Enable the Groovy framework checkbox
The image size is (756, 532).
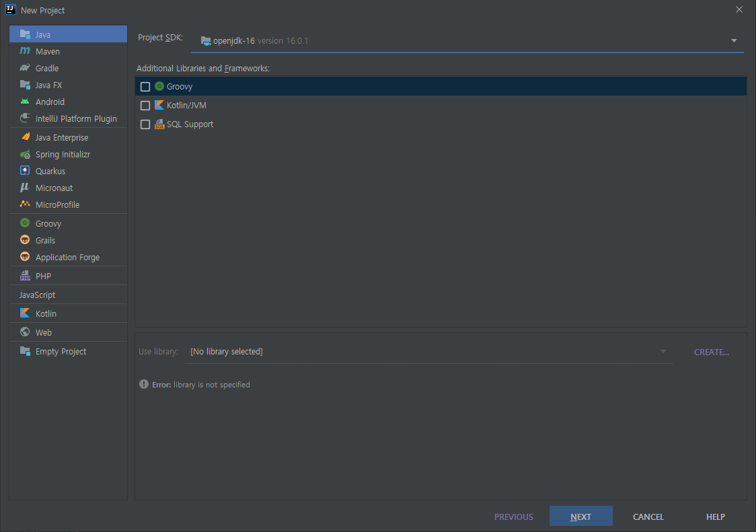(145, 86)
